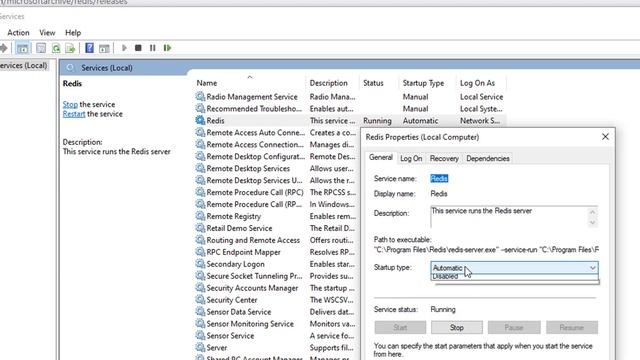Click the gear icon beside Sensor Service

pos(200,336)
